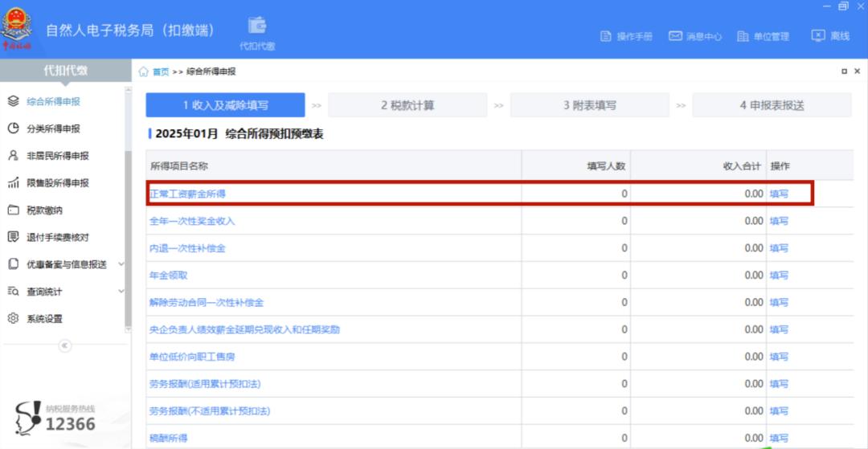Collapse the sidebar with the double-arrow button
Screen dimensions: 868x449
(65, 345)
